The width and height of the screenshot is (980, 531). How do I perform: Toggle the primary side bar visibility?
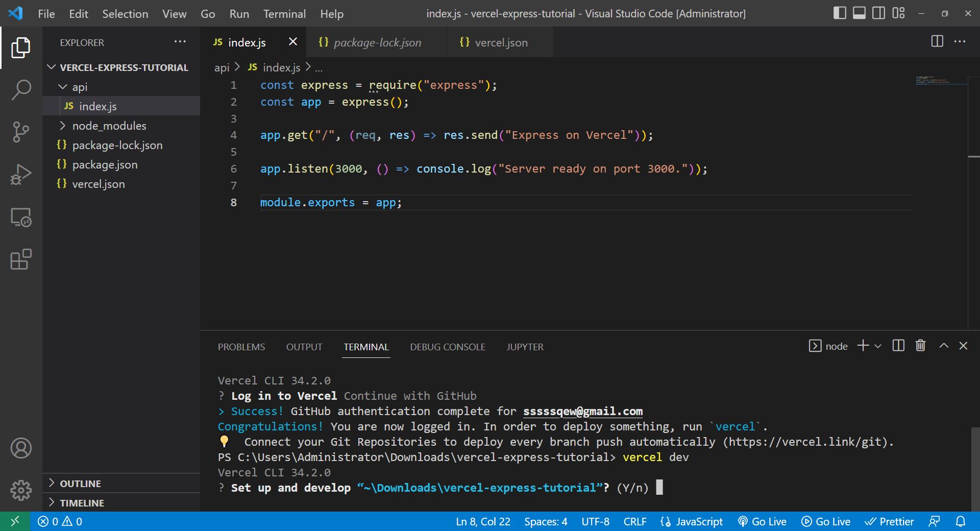840,13
